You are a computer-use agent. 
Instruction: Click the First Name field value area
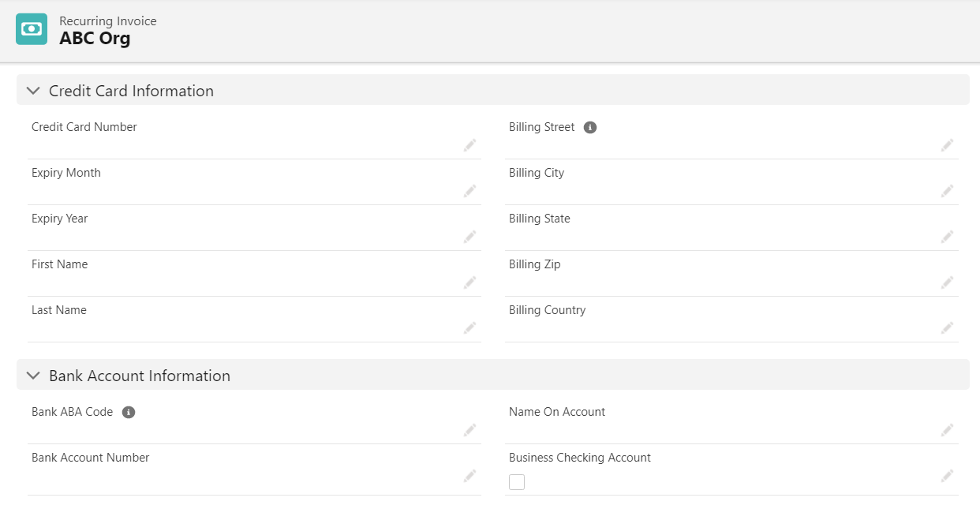(x=237, y=282)
